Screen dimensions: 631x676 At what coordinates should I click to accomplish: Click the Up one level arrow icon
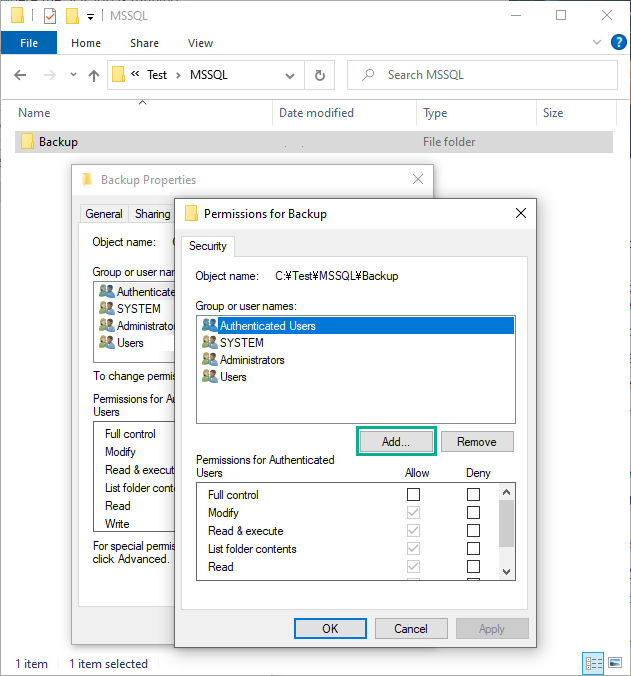tap(94, 75)
